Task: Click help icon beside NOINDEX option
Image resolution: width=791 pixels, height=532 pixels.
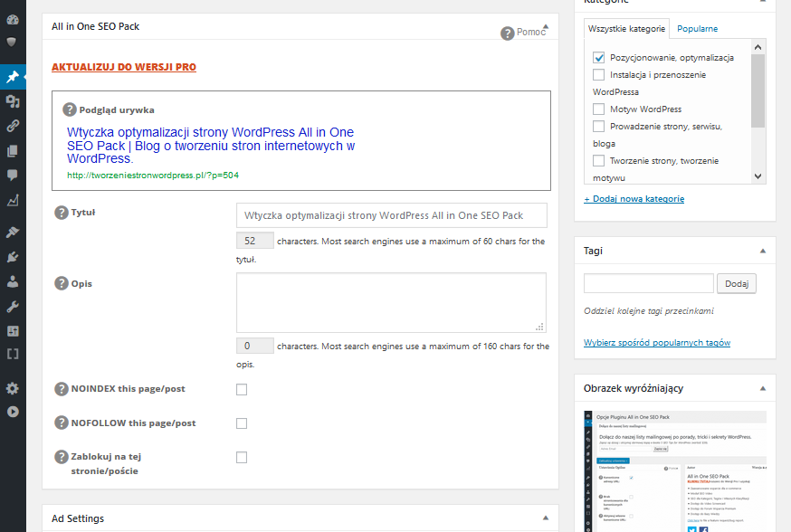Action: point(61,389)
